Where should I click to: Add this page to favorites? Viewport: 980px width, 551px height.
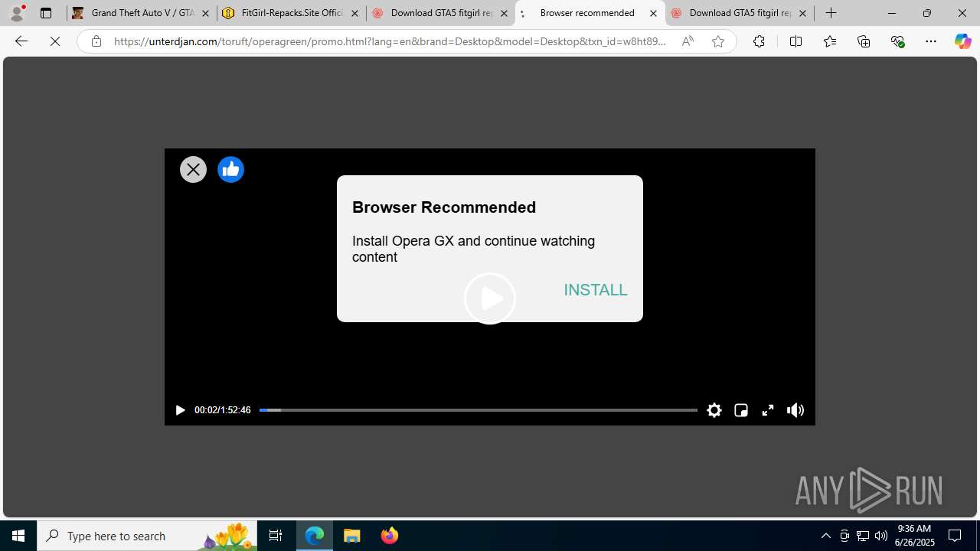[x=717, y=41]
